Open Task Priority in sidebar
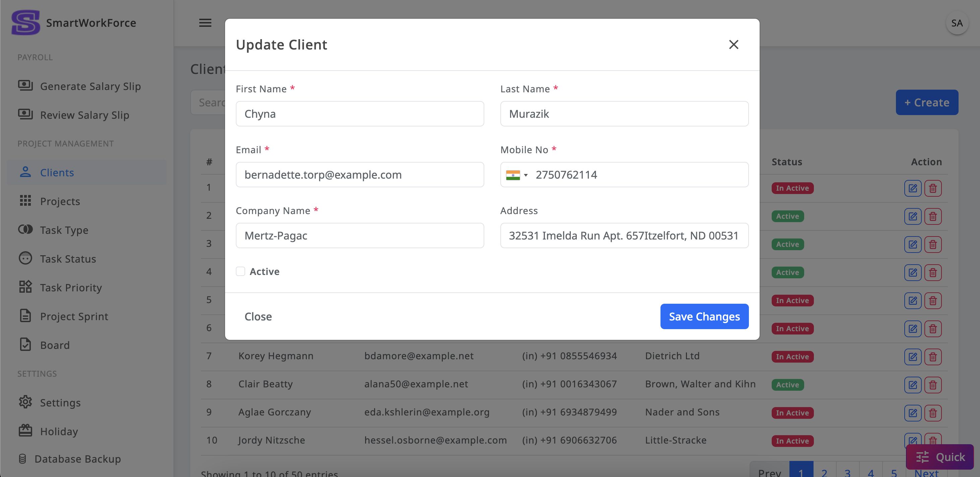This screenshot has height=477, width=980. [x=71, y=287]
